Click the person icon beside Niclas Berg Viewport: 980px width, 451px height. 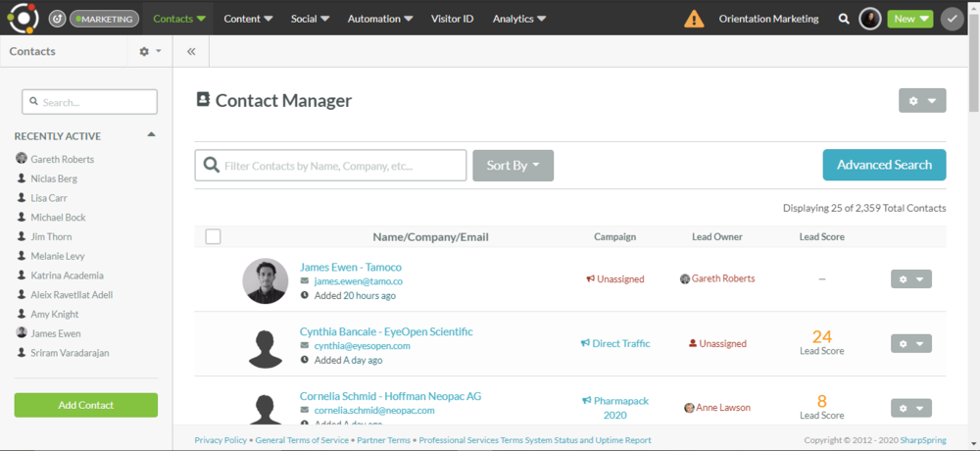click(22, 178)
